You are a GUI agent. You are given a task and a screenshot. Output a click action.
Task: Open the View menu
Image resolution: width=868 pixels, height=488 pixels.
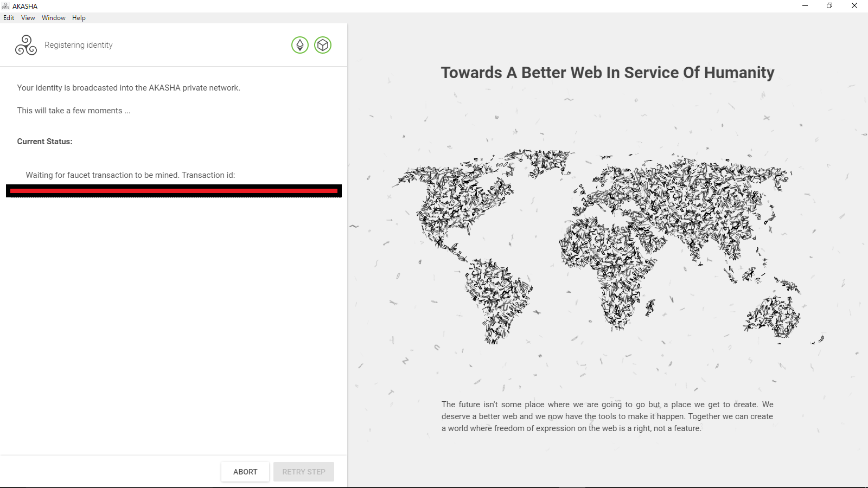[x=28, y=18]
